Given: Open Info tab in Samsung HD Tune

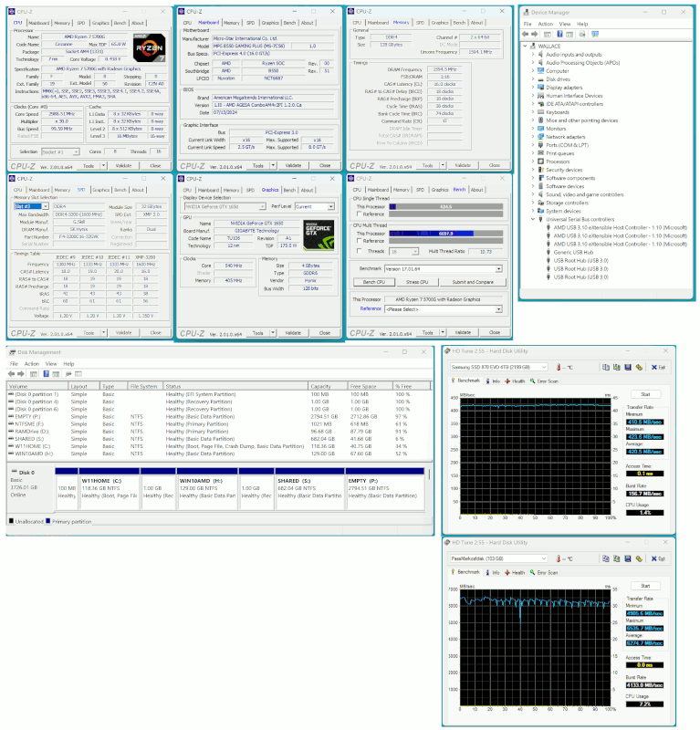Looking at the screenshot, I should (x=493, y=381).
